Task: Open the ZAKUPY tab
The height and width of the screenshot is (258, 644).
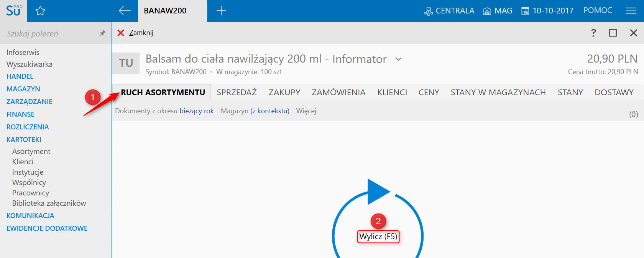Action: coord(284,93)
